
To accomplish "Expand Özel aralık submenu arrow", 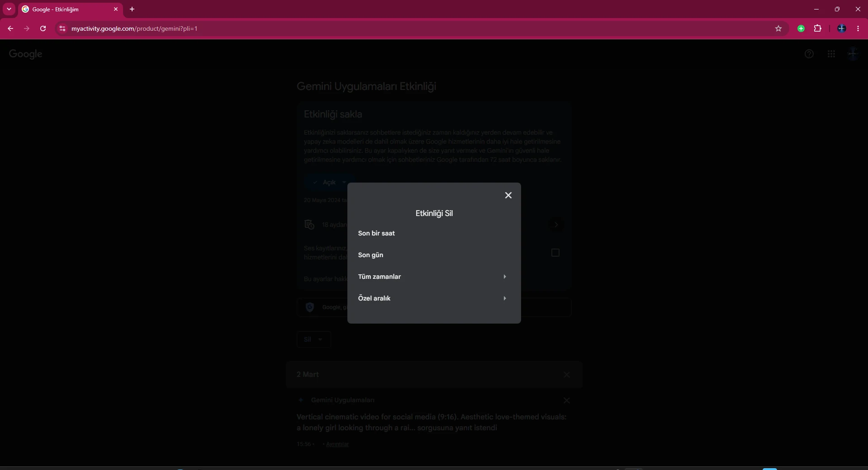I will [x=505, y=298].
